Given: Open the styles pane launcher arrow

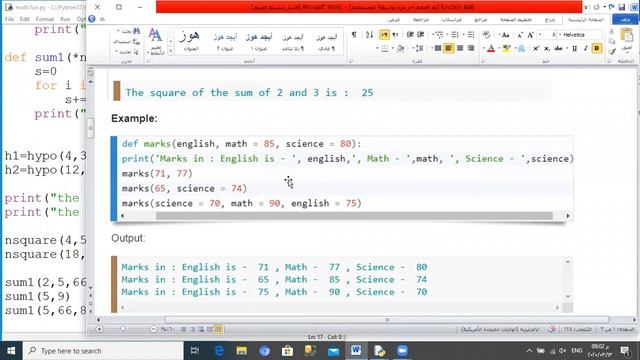Looking at the screenshot, I should click(x=148, y=61).
